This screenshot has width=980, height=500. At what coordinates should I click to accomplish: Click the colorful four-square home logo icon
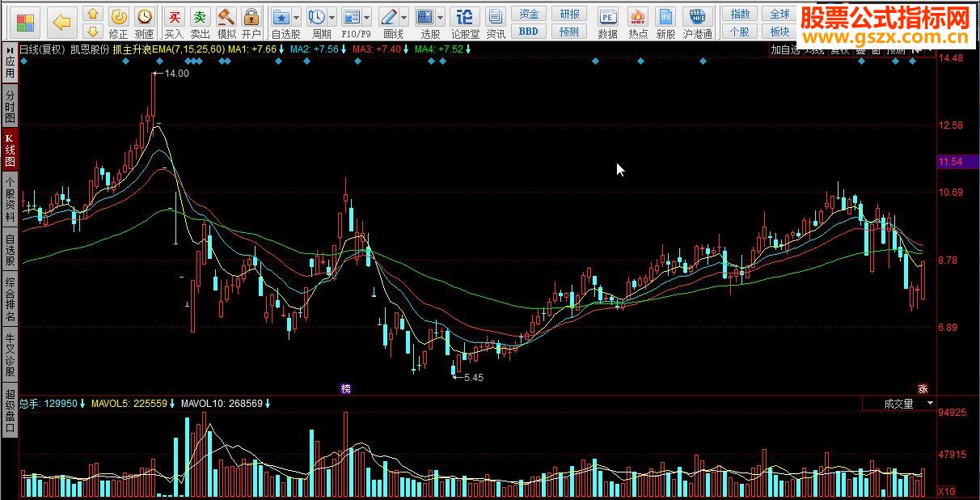point(26,22)
